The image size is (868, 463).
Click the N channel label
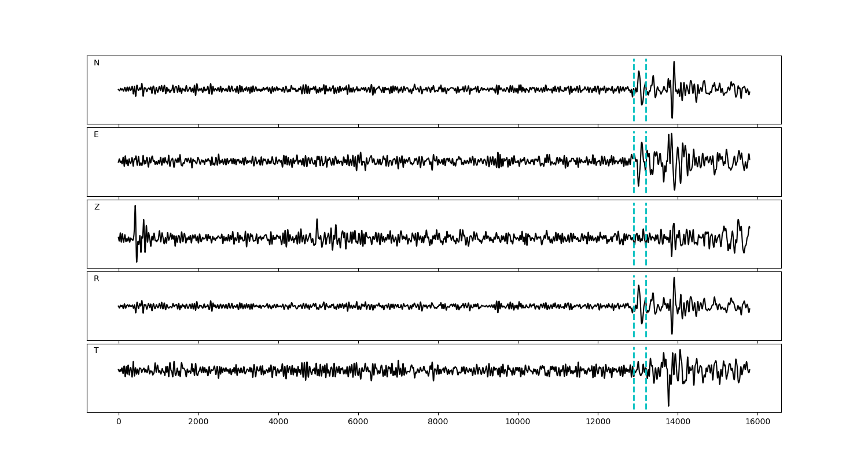point(97,63)
